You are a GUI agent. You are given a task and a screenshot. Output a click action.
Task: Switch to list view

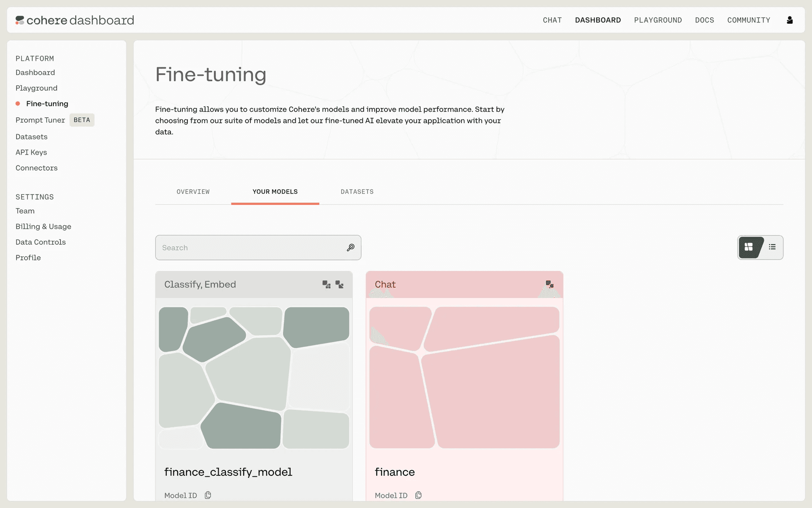coord(772,247)
